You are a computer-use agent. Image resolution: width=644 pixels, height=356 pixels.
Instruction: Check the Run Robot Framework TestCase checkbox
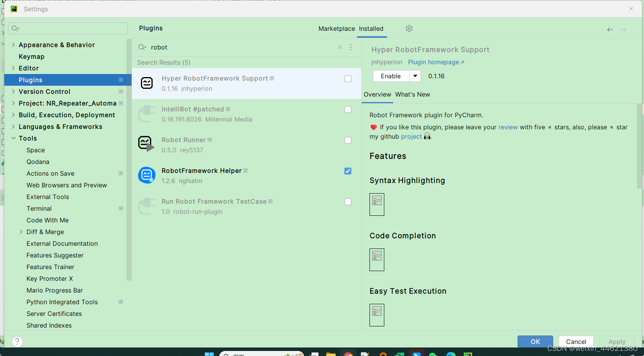click(347, 202)
